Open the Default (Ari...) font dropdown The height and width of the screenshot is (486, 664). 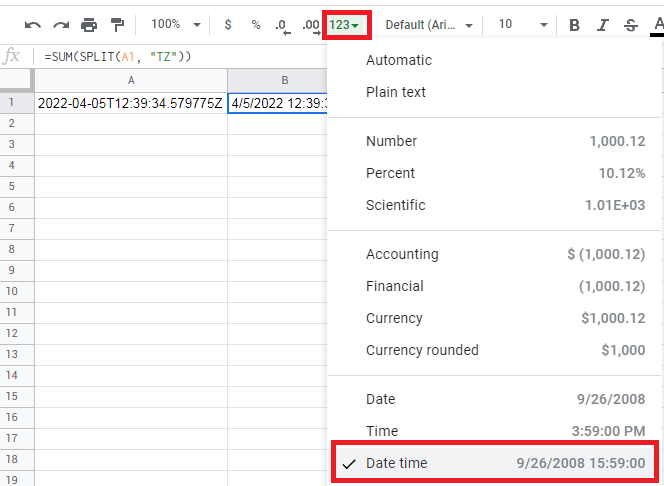[429, 25]
